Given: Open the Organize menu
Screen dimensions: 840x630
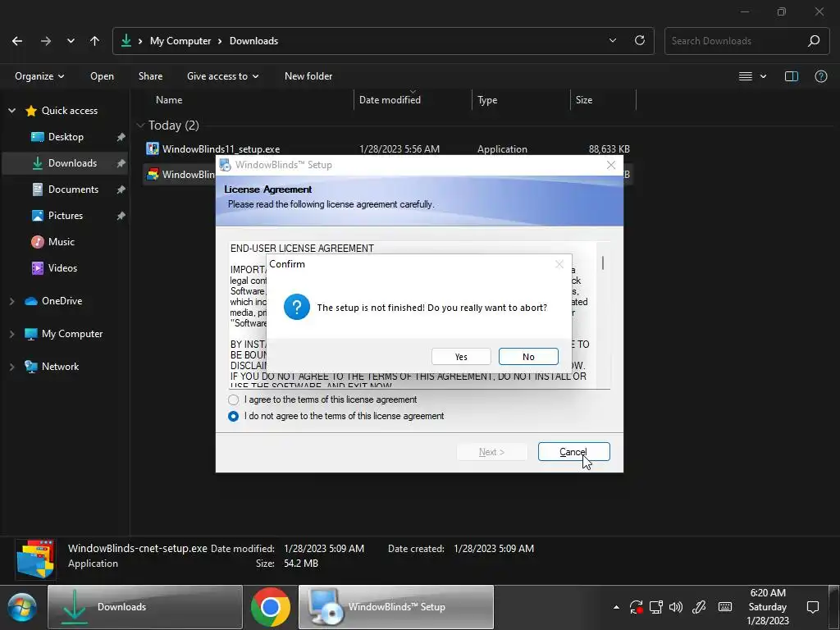Looking at the screenshot, I should tap(39, 76).
